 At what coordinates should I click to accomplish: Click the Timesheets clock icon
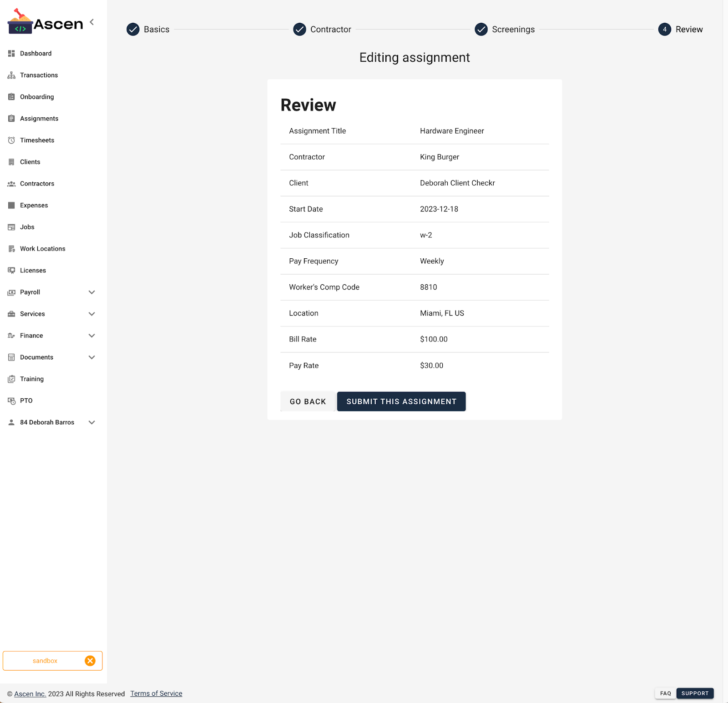point(11,140)
